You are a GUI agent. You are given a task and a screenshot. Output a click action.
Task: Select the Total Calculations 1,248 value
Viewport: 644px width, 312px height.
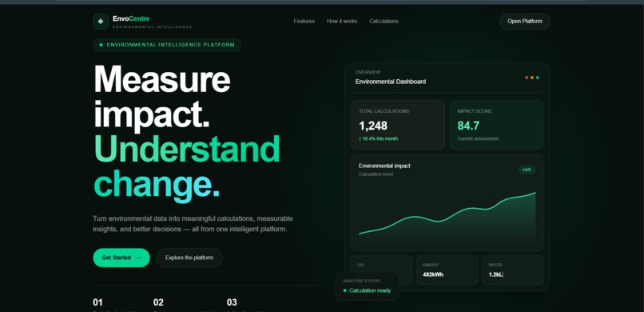click(373, 126)
